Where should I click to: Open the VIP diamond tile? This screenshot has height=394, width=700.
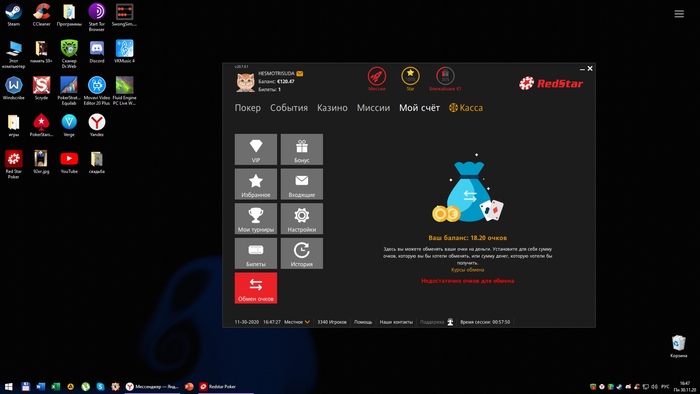[x=256, y=149]
